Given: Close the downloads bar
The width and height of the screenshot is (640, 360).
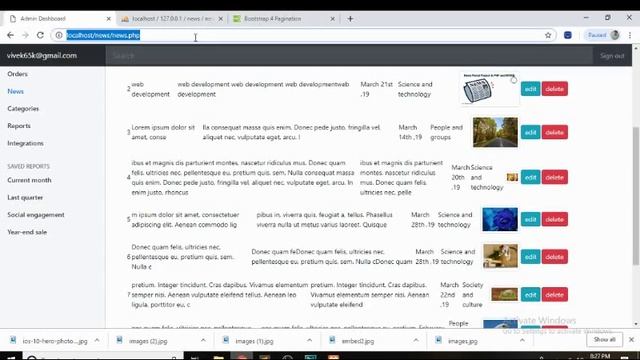Looking at the screenshot, I should point(631,340).
